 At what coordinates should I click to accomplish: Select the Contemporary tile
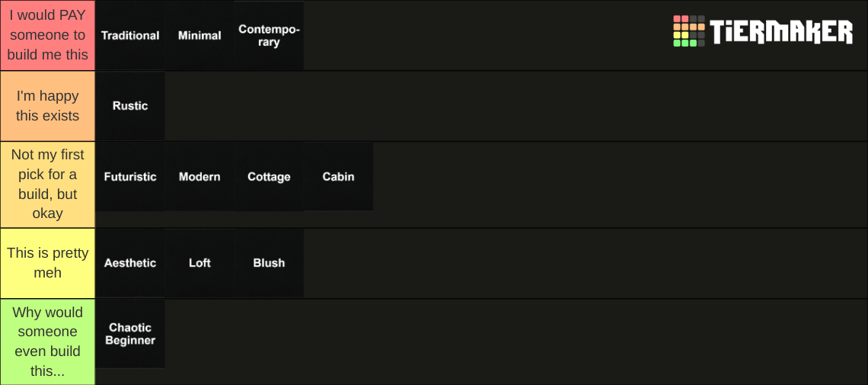[269, 36]
